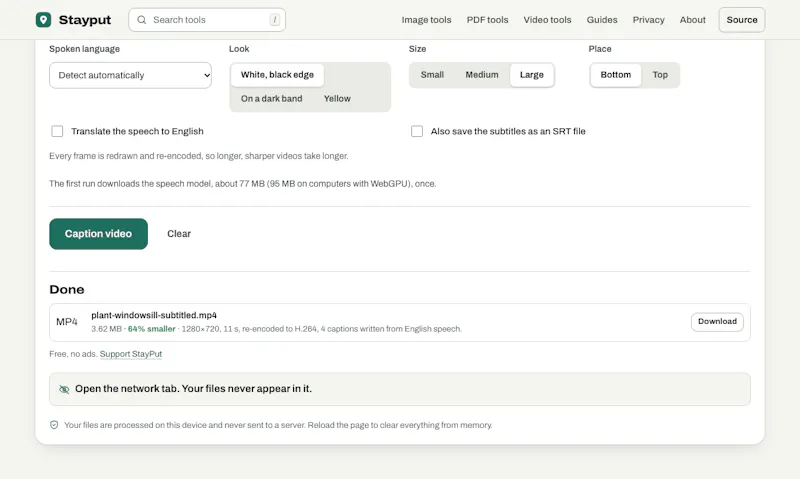The width and height of the screenshot is (800, 479).
Task: Click the 'Every frame is redrawn' note
Action: [x=199, y=156]
